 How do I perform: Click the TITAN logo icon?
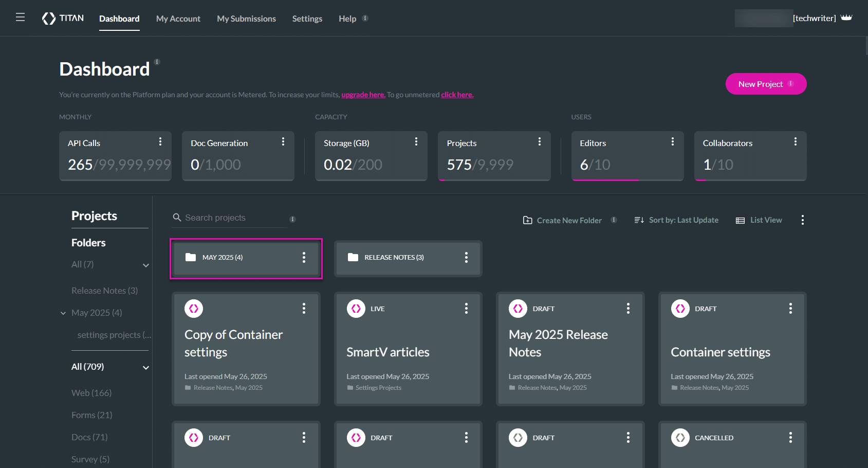[x=49, y=19]
